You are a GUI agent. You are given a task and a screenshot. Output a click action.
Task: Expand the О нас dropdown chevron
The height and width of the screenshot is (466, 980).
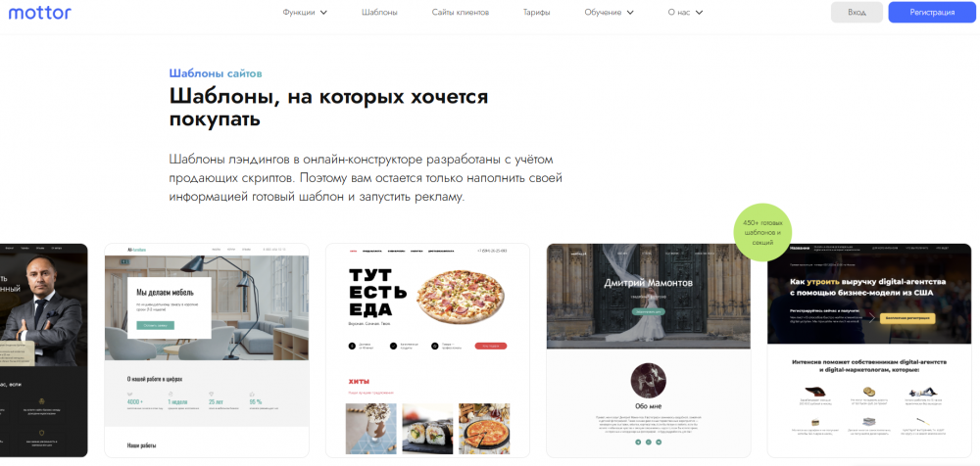click(x=699, y=13)
